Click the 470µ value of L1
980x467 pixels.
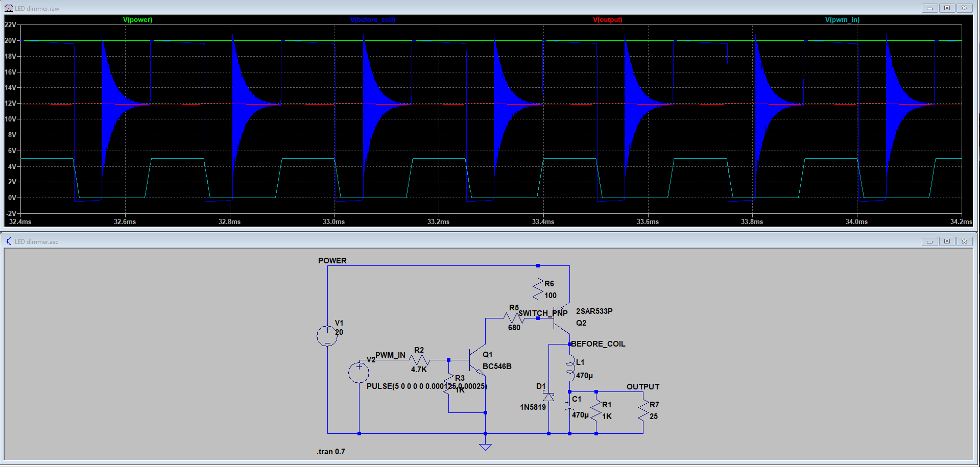(x=584, y=376)
